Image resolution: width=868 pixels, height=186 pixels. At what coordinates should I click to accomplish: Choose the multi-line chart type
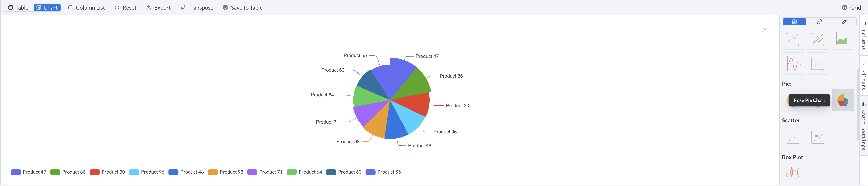click(x=818, y=40)
